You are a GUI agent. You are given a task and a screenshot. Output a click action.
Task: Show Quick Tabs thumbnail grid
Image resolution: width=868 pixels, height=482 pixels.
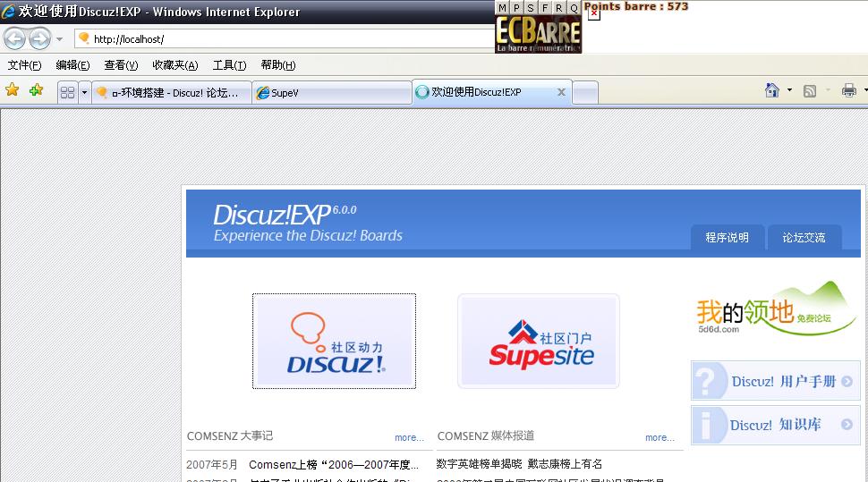tap(67, 92)
